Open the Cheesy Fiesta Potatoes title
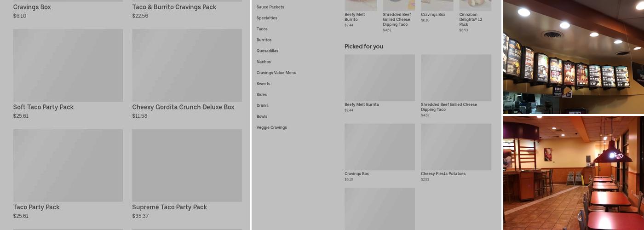The image size is (644, 230). coord(443,174)
